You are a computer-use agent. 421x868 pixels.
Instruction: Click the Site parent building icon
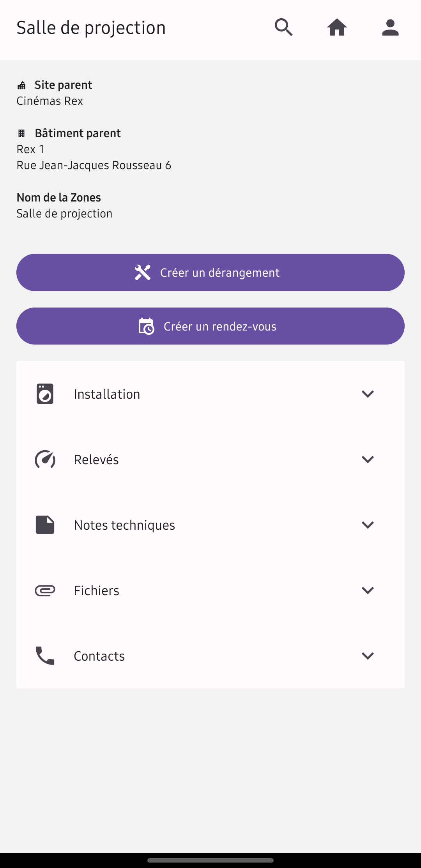pyautogui.click(x=21, y=85)
